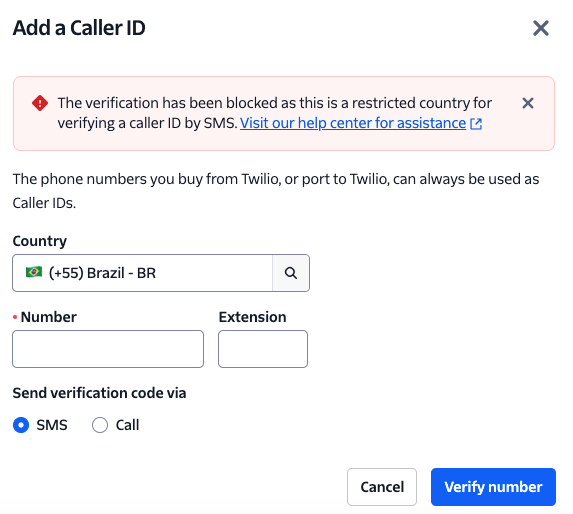This screenshot has width=573, height=514.
Task: Focus the Number input field
Action: pos(108,349)
